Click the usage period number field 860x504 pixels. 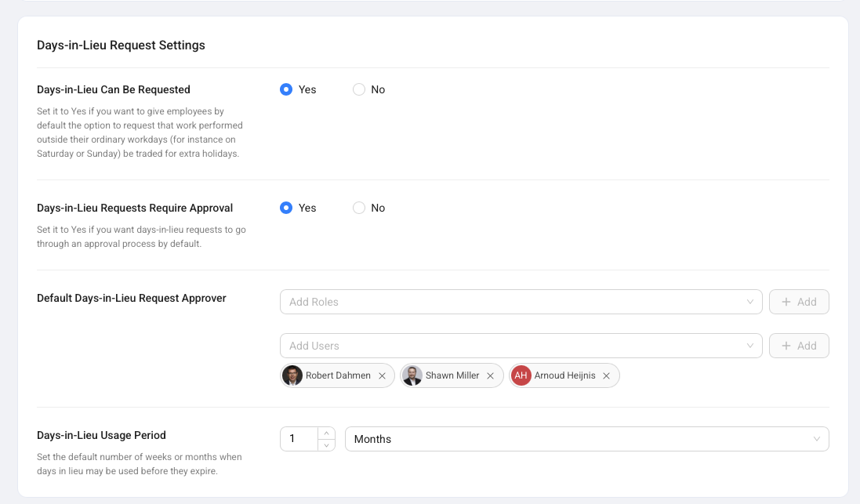click(299, 439)
